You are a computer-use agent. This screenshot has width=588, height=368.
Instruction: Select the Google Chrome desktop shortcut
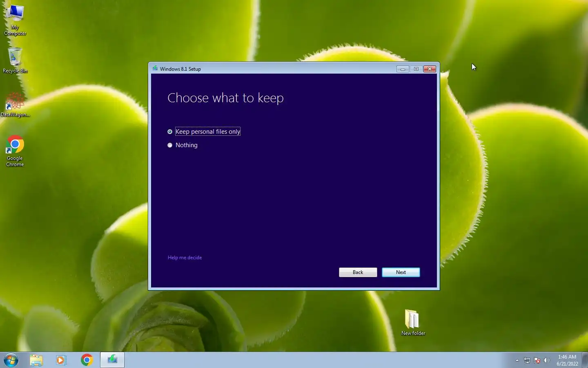[15, 151]
